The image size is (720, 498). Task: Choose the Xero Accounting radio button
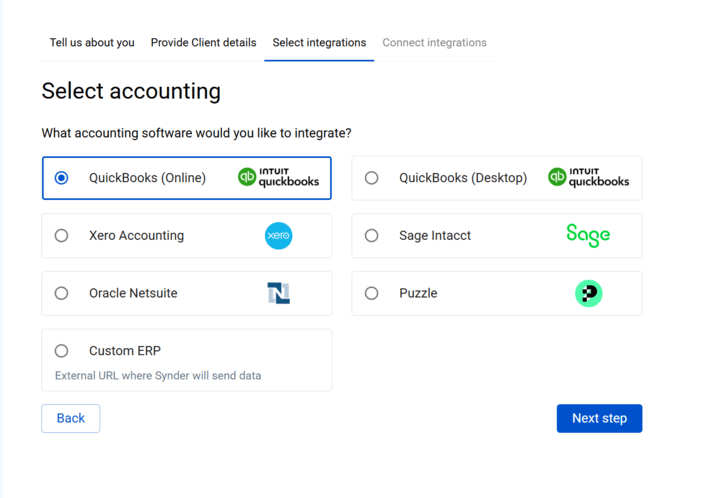point(62,235)
